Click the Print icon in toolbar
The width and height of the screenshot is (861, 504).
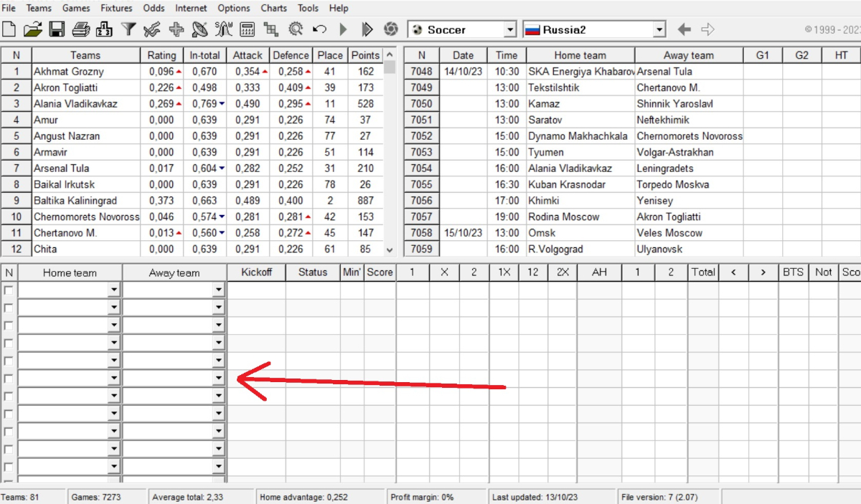tap(80, 29)
